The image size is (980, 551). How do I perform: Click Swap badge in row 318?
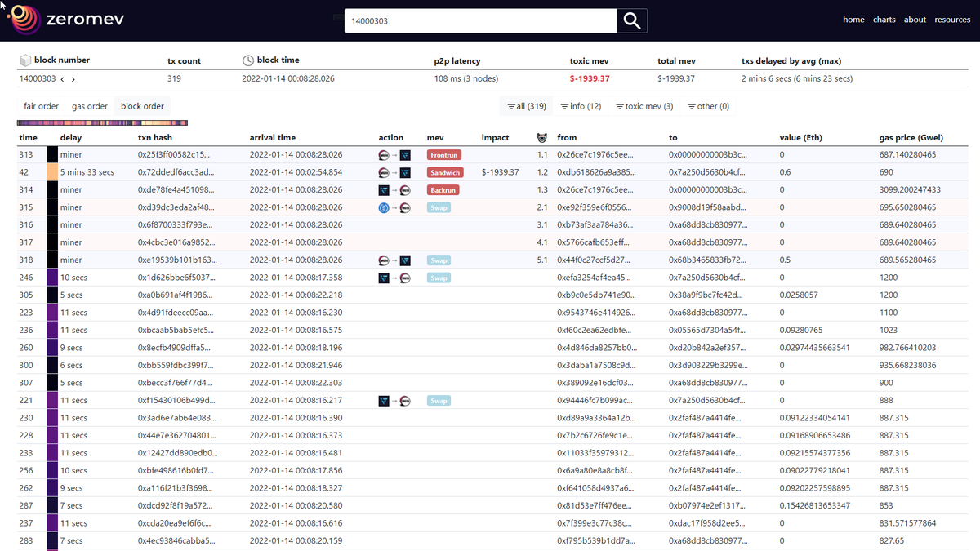(x=439, y=260)
